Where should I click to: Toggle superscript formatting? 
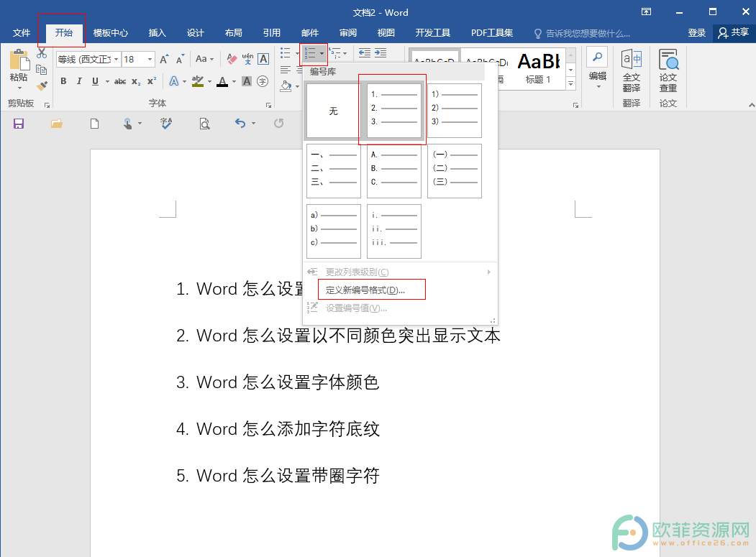pos(151,81)
